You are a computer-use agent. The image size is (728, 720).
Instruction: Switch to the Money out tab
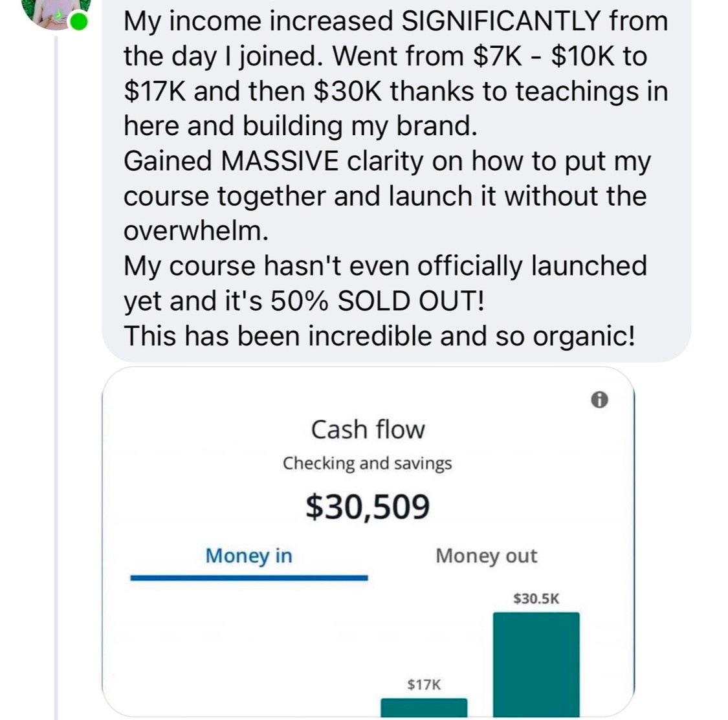(x=486, y=556)
